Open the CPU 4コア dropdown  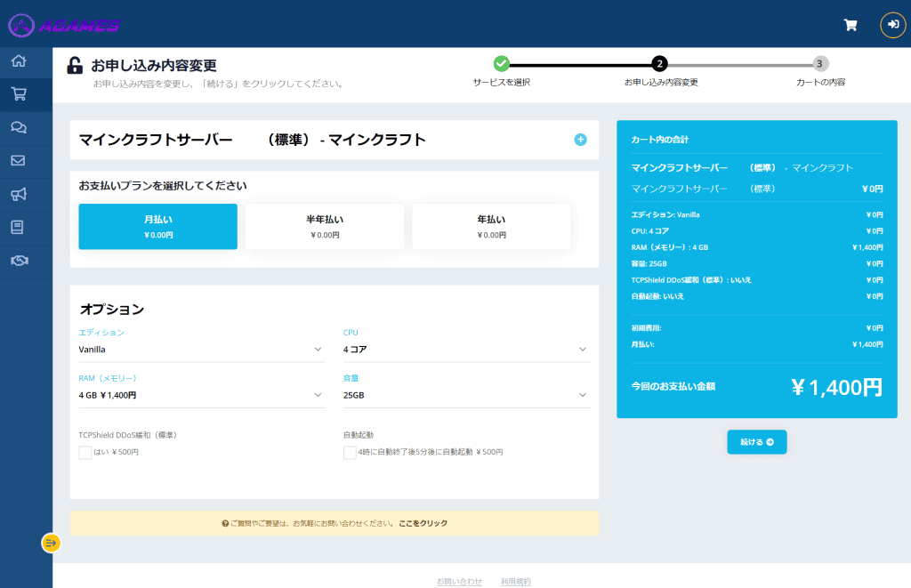(466, 350)
